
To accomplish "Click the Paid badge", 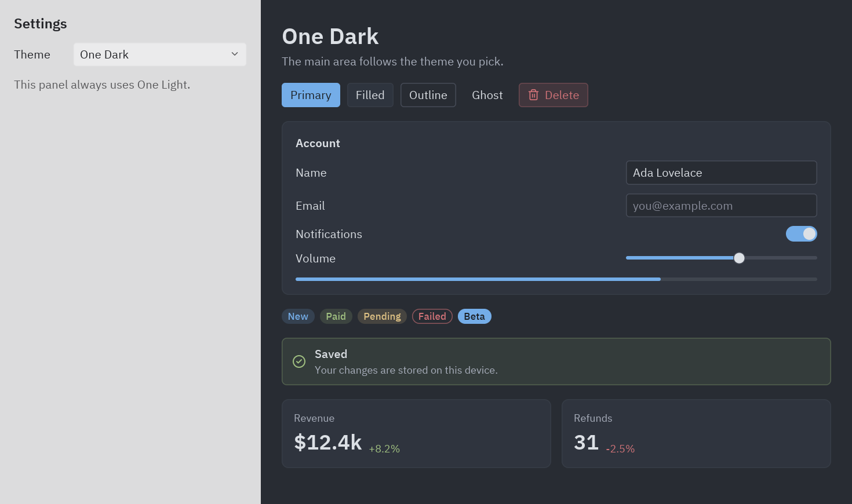I will [336, 316].
